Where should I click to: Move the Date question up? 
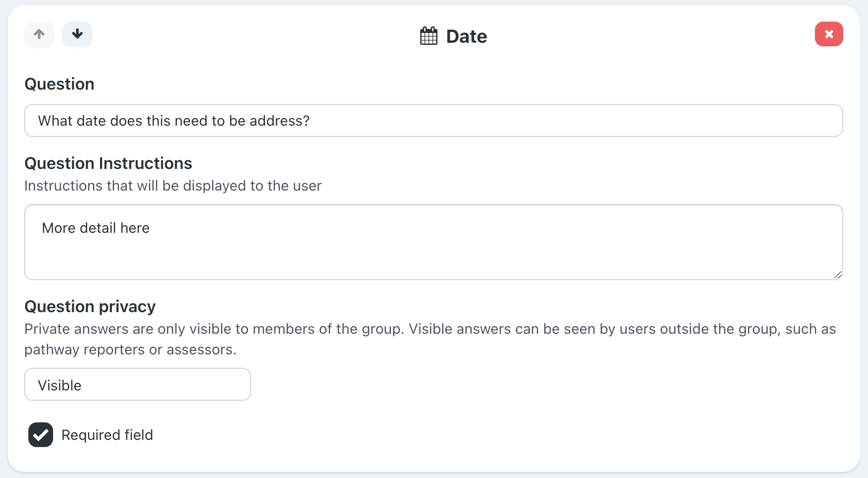click(x=39, y=35)
